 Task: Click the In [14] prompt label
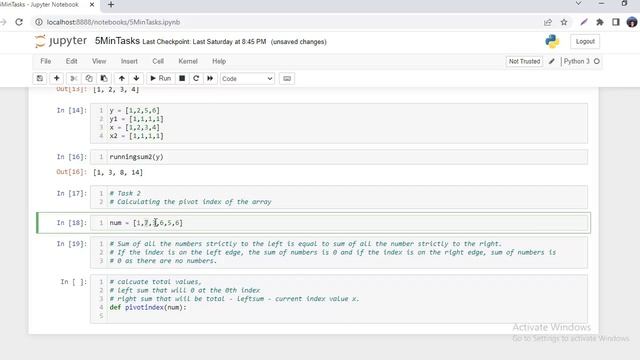pyautogui.click(x=71, y=110)
